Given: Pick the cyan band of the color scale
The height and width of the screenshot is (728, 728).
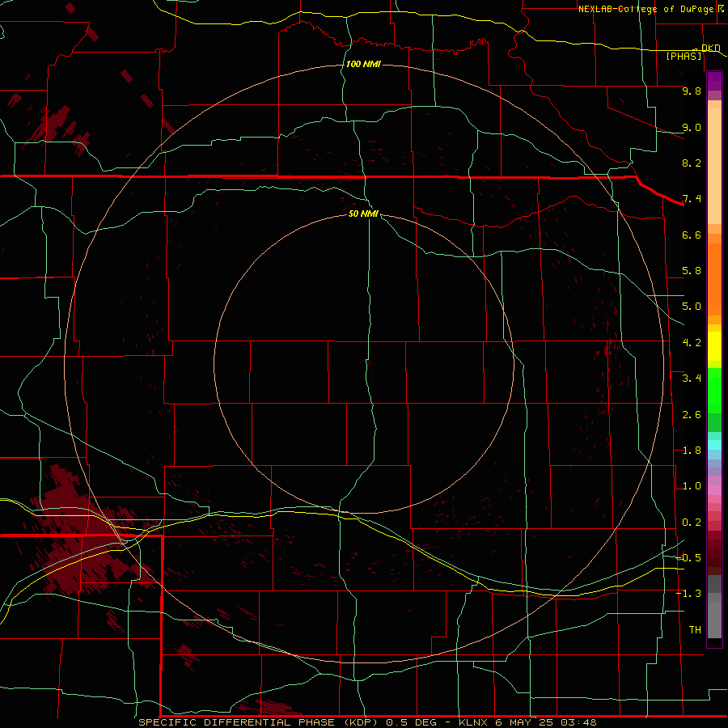Looking at the screenshot, I should tap(714, 445).
